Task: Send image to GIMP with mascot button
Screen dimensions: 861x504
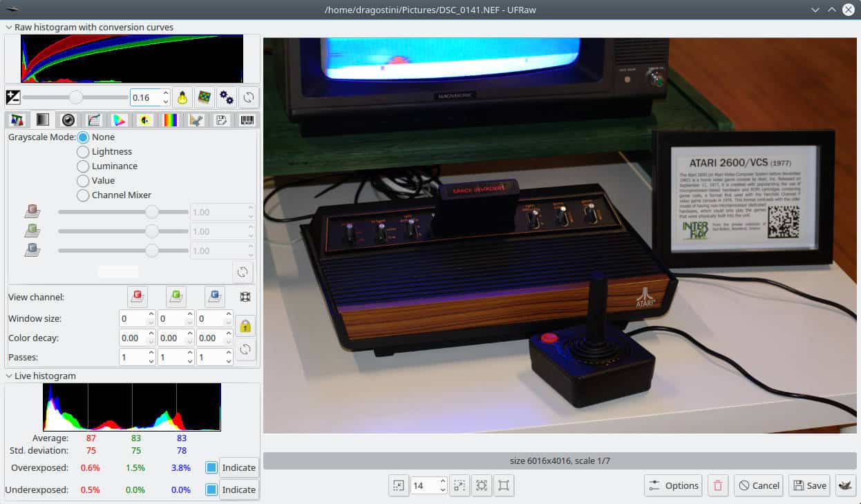Action: coord(846,485)
